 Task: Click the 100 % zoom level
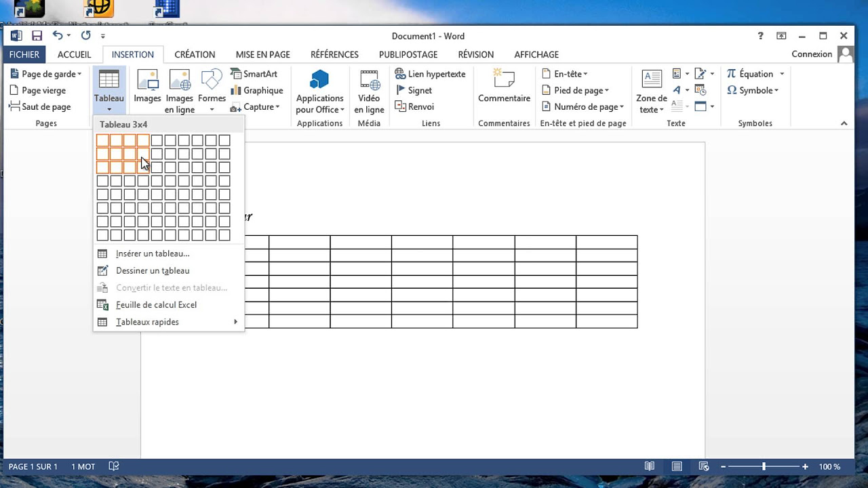829,467
